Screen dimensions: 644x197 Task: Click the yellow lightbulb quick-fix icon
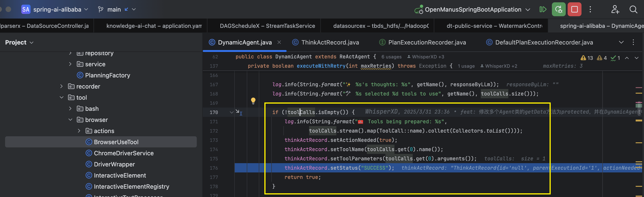[x=253, y=101]
